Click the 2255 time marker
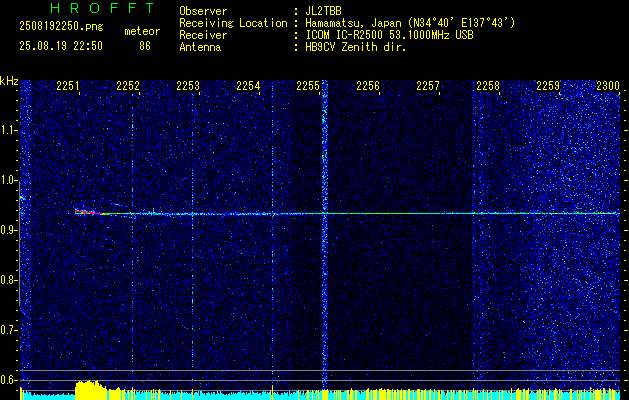Image resolution: width=629 pixels, height=400 pixels. (308, 85)
